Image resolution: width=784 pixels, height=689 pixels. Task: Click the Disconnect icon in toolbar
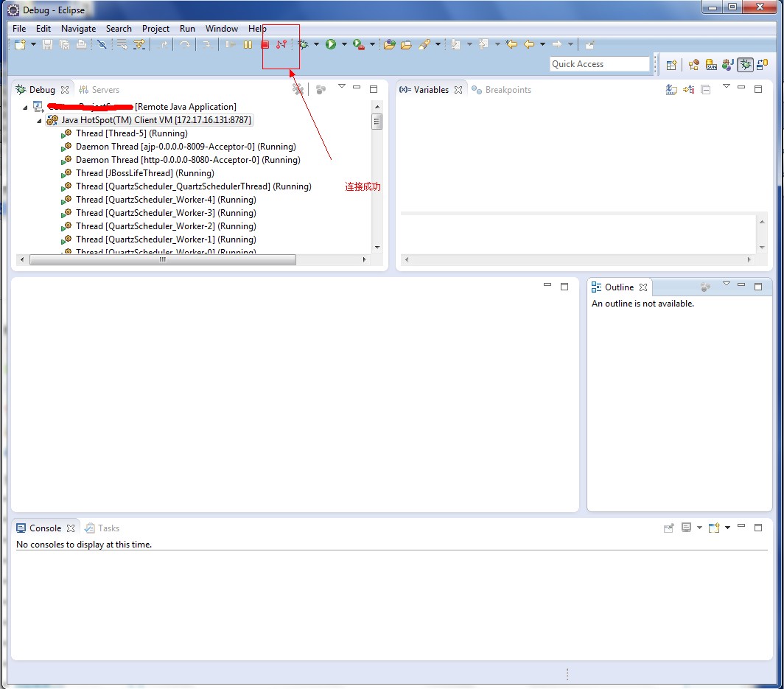pyautogui.click(x=281, y=45)
